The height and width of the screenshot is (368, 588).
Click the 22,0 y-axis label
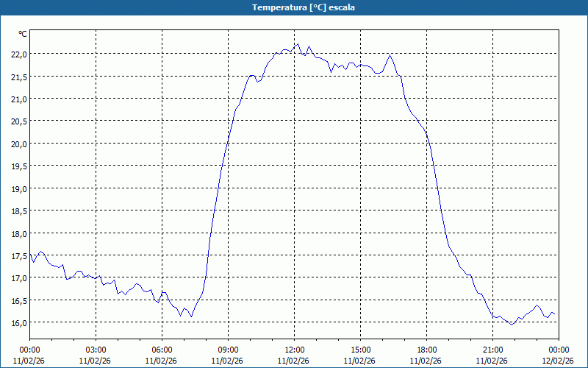pyautogui.click(x=19, y=54)
